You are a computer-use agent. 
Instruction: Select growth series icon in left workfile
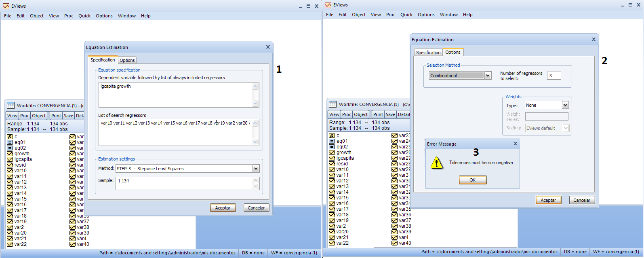[x=10, y=154]
